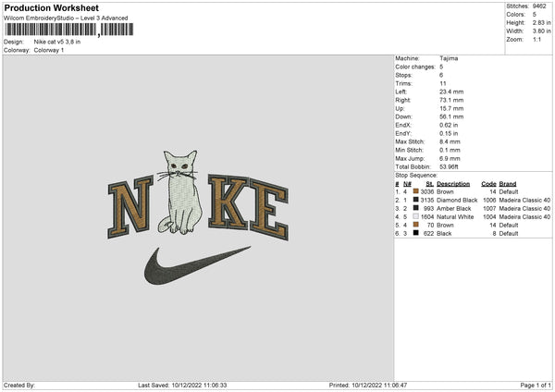Screen dimensions: 555x392
Task: Click "Wilcom EmbroideryStudio – Level 3 Advanced" text
Action: pyautogui.click(x=66, y=18)
